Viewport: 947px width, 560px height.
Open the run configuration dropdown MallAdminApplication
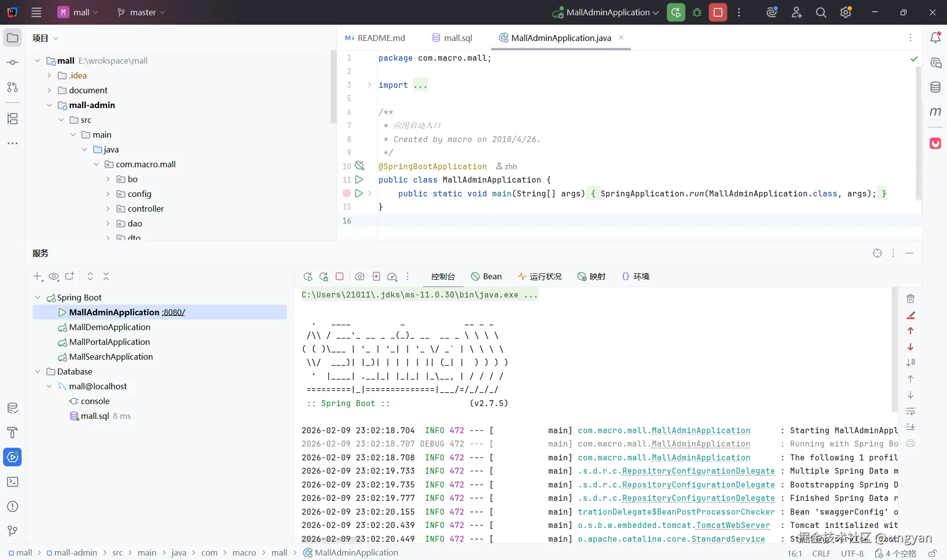pos(606,12)
